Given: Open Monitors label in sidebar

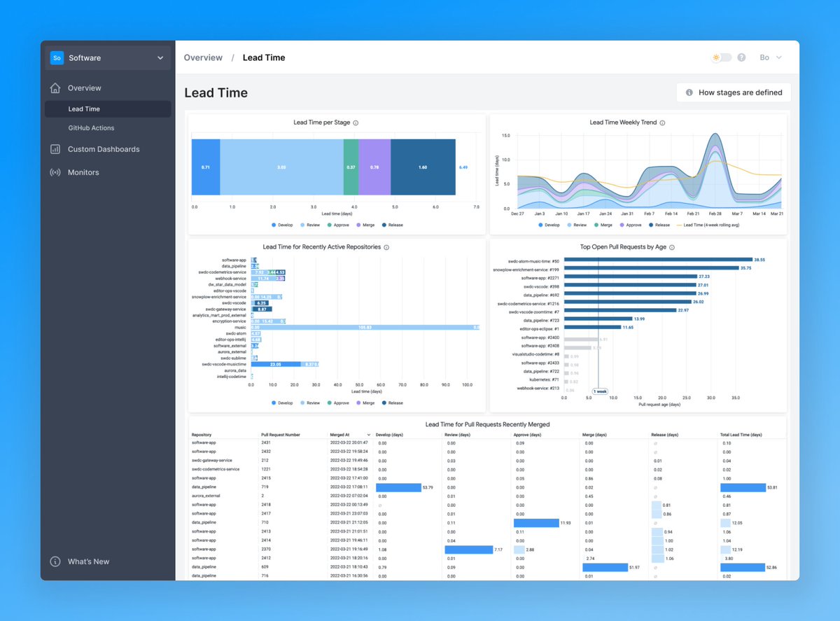Looking at the screenshot, I should click(x=83, y=172).
